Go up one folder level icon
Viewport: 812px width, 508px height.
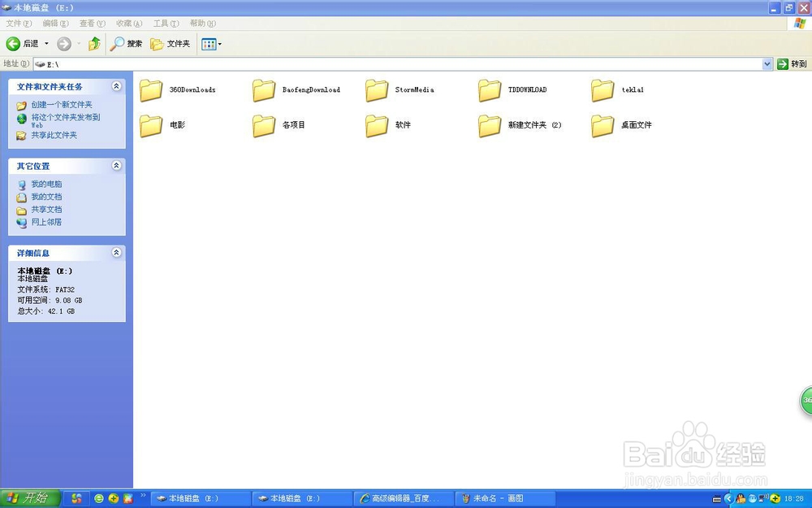click(94, 44)
